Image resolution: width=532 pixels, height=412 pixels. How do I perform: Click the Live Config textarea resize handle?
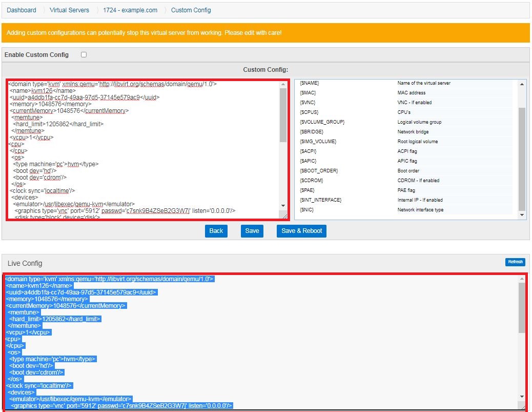522,406
